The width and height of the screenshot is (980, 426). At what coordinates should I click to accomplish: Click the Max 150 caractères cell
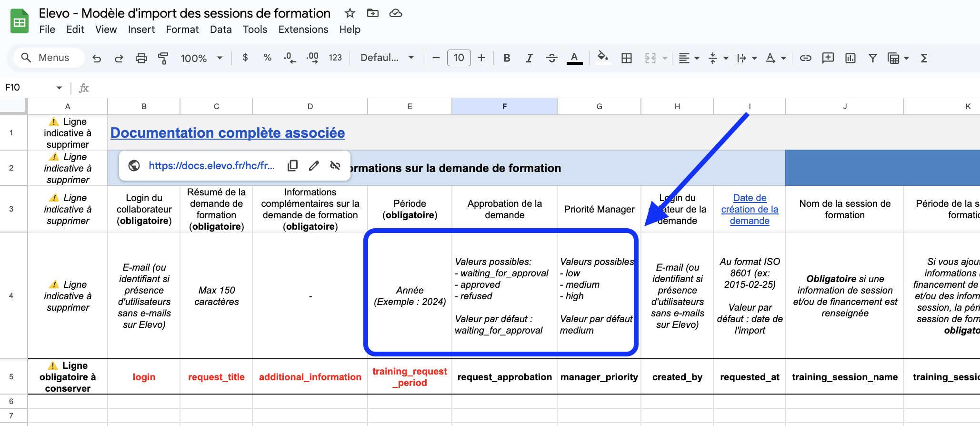pos(216,296)
